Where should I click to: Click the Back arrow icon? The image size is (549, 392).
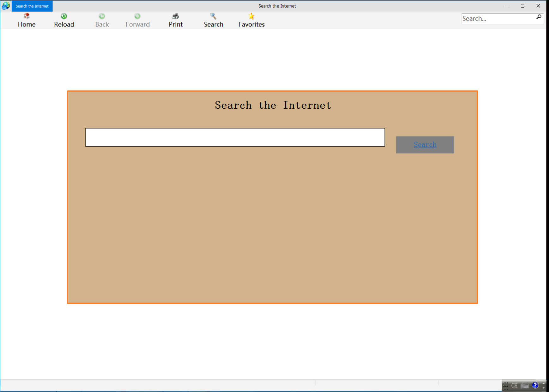[102, 16]
